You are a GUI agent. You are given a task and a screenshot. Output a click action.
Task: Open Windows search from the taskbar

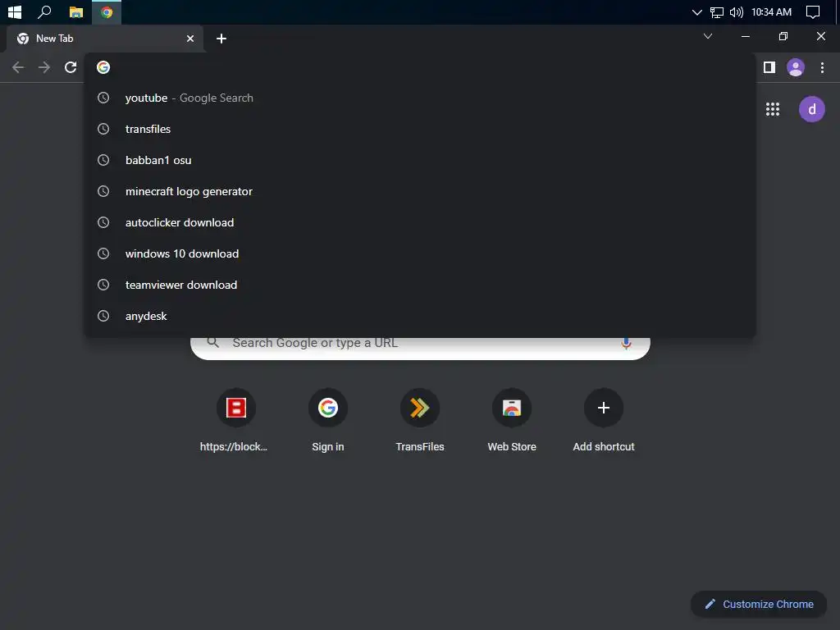(44, 11)
